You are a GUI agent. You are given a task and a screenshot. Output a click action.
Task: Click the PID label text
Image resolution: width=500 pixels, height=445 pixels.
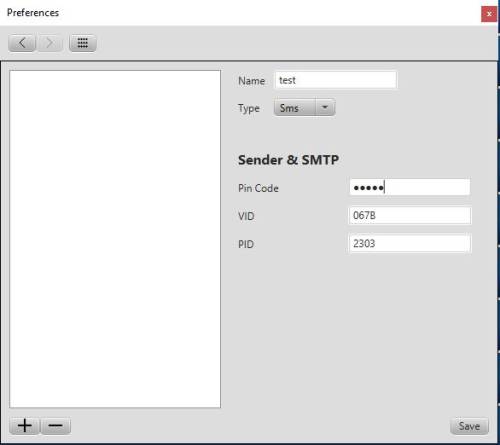246,244
